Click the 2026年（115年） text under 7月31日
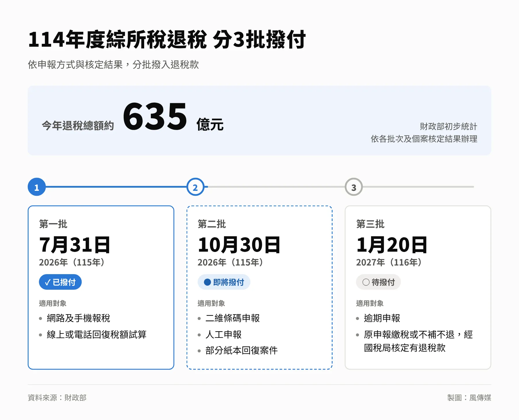The image size is (519, 420). tap(72, 262)
